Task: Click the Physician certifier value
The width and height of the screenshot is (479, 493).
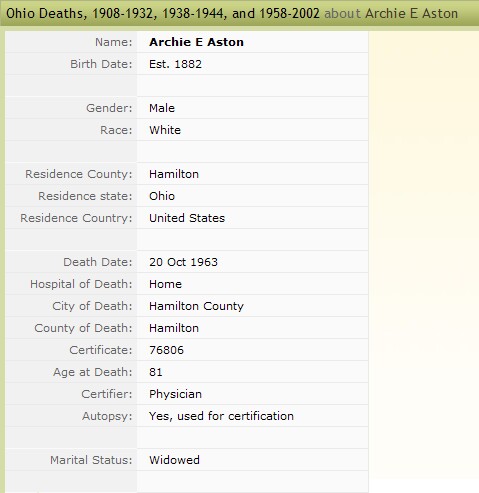Action: tap(175, 394)
